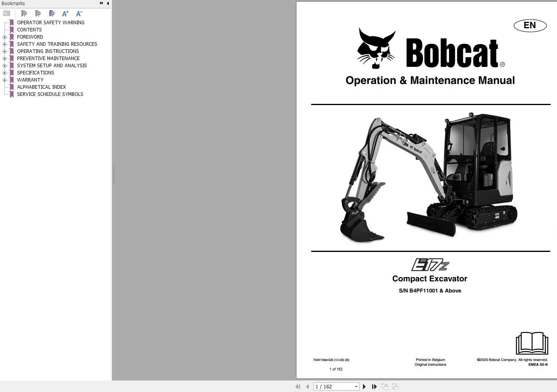Go to the next page

[364, 386]
